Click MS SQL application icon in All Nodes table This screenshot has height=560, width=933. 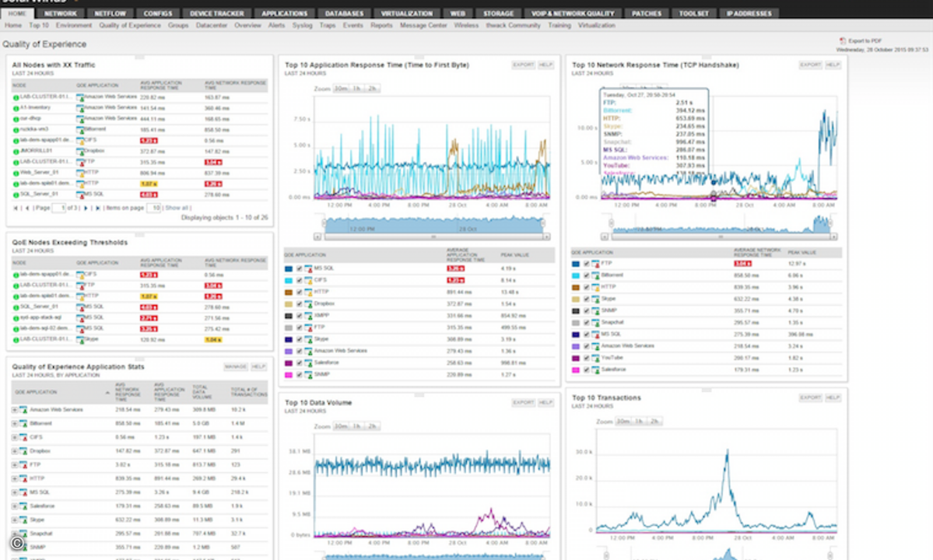pyautogui.click(x=79, y=194)
